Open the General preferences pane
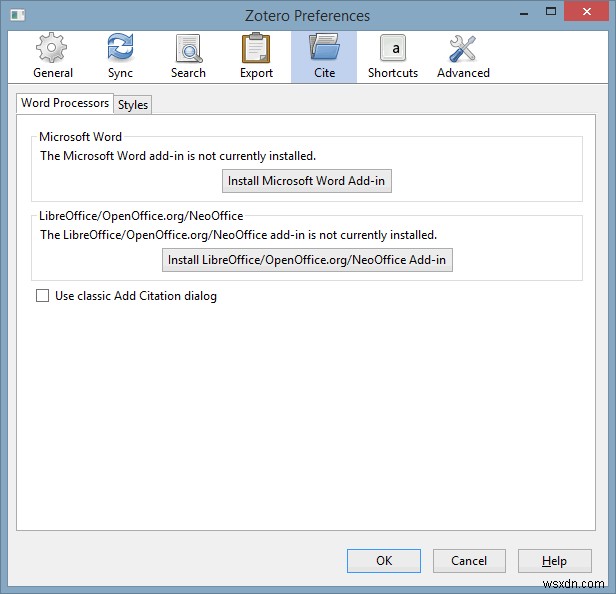This screenshot has height=594, width=616. tap(53, 57)
